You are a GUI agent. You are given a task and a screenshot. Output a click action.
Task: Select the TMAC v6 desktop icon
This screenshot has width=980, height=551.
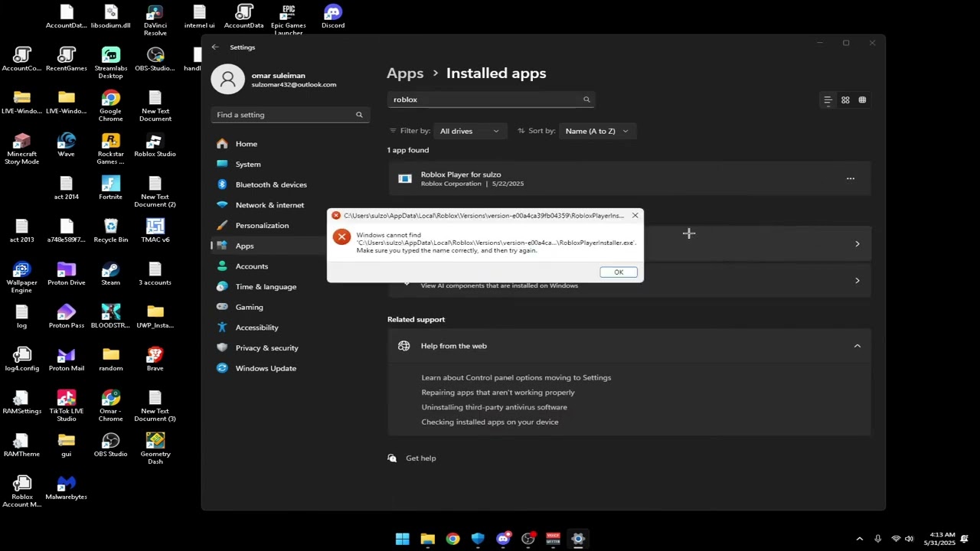pyautogui.click(x=155, y=231)
